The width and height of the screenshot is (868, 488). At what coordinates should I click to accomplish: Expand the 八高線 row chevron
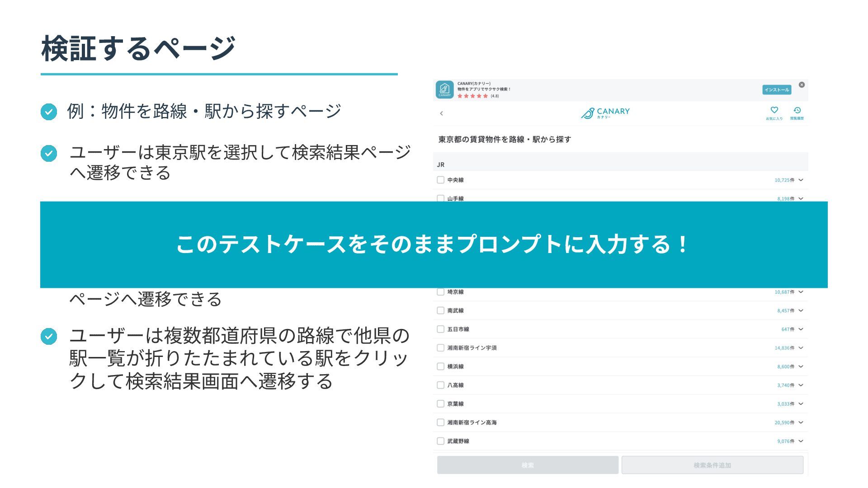click(801, 385)
